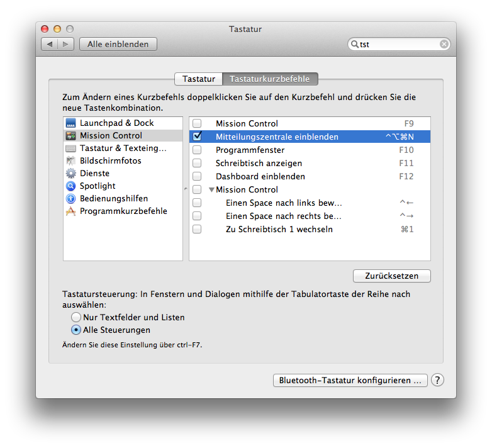Select Dienste category row

[x=123, y=173]
